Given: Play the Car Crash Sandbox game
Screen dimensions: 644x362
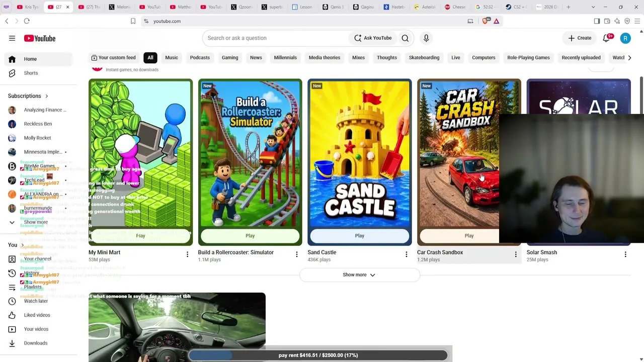Looking at the screenshot, I should click(469, 236).
